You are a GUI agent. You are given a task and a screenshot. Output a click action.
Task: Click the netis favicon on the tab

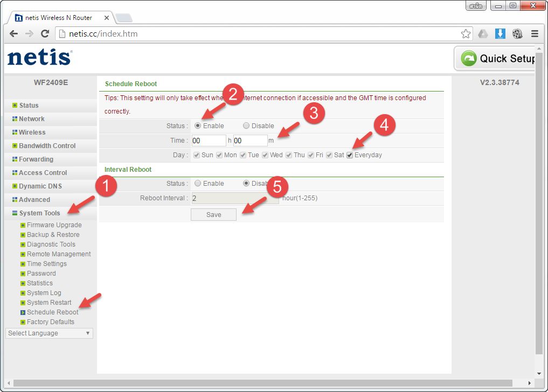(19, 18)
